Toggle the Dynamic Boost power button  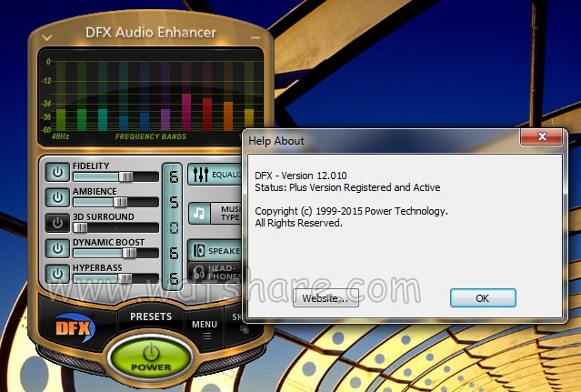pyautogui.click(x=57, y=248)
